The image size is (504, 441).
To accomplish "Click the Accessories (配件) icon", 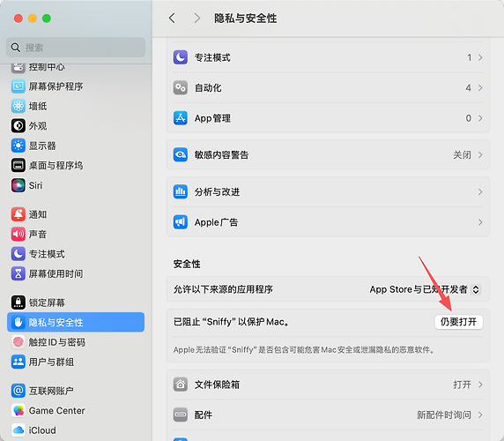I will tap(181, 415).
